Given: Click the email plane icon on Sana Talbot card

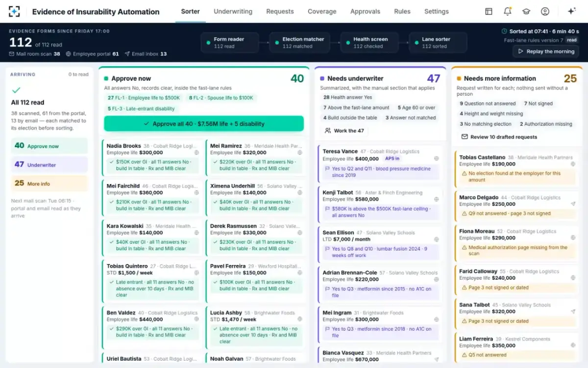Looking at the screenshot, I should [573, 312].
